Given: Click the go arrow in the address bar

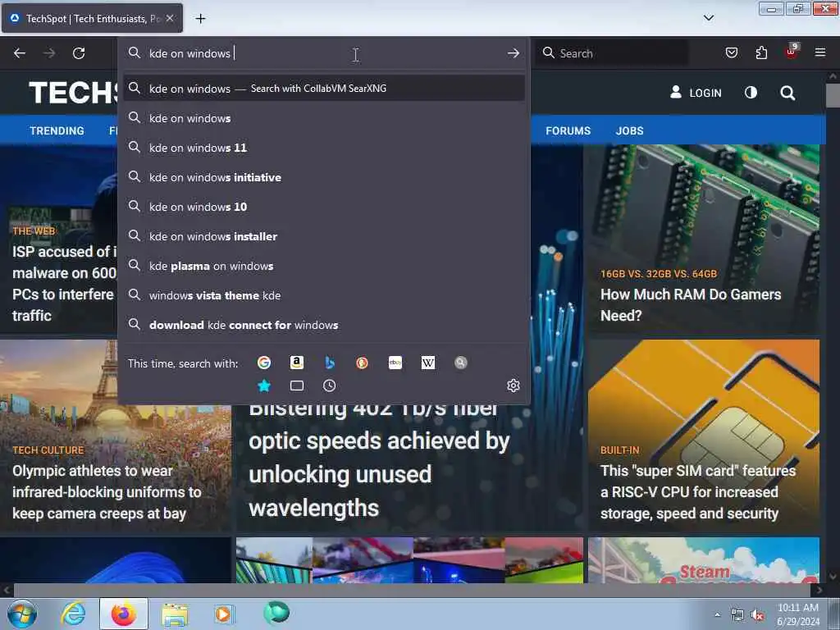Looking at the screenshot, I should pos(514,53).
